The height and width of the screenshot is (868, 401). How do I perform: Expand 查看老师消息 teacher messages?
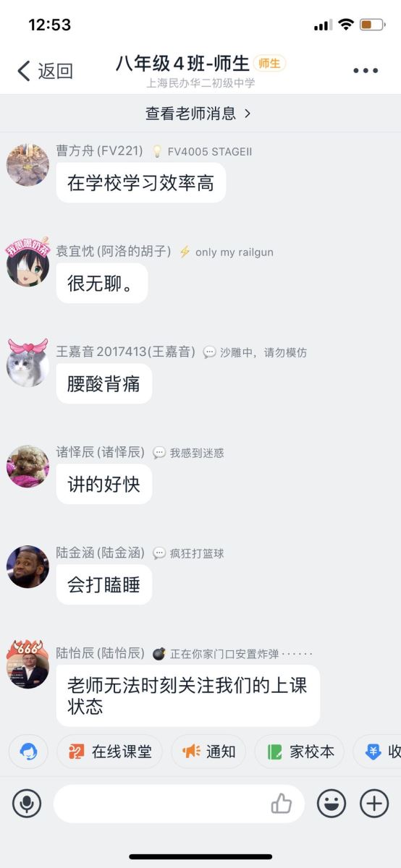198,114
